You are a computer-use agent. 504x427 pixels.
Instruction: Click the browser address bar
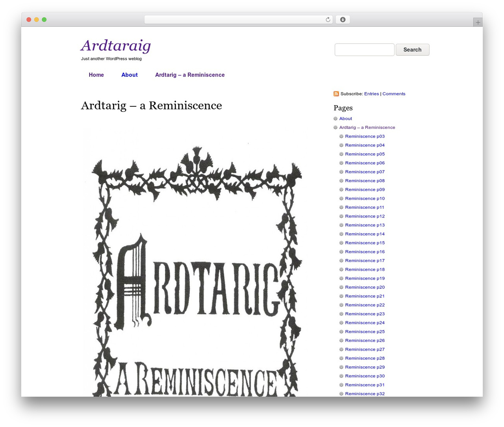coord(238,20)
